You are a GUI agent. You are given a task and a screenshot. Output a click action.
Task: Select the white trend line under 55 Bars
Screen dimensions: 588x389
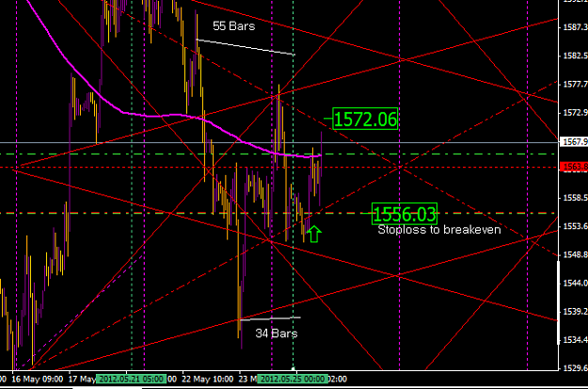[x=246, y=47]
